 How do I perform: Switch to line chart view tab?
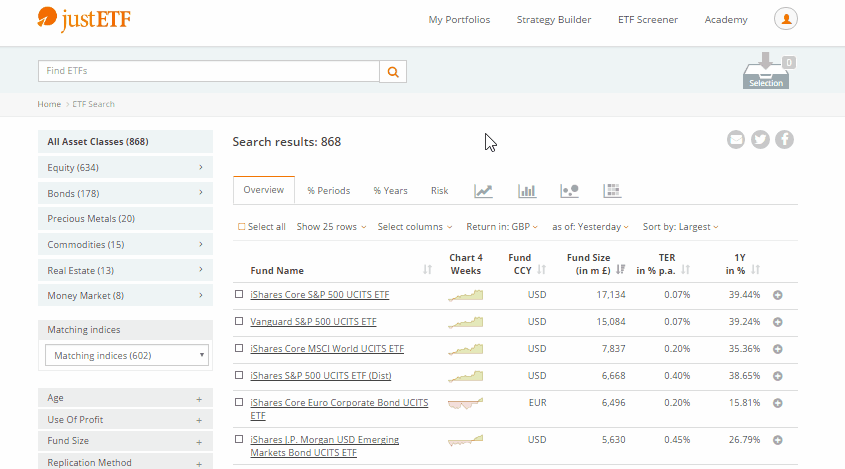483,191
